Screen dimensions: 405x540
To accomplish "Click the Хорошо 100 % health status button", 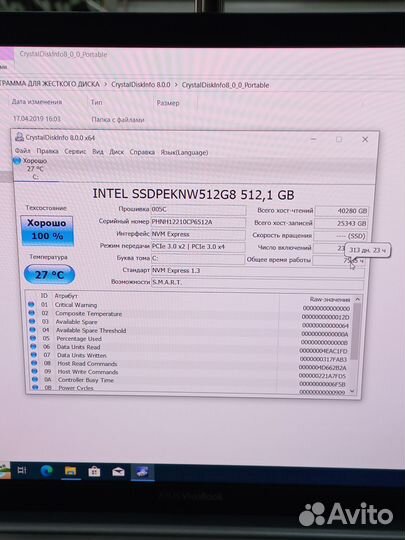I will pos(47,230).
